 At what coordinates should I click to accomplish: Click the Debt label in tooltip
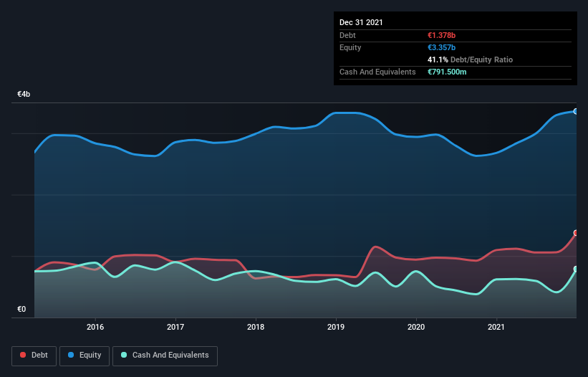pos(347,35)
